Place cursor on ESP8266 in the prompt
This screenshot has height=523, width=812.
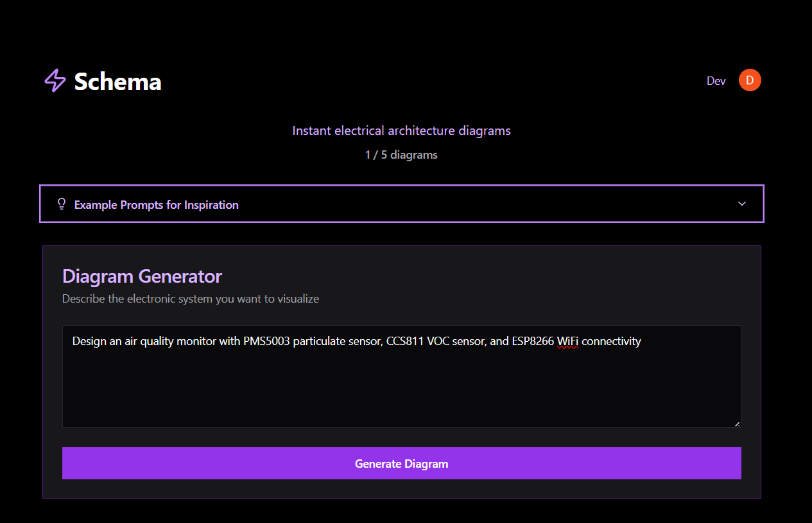[x=533, y=341]
